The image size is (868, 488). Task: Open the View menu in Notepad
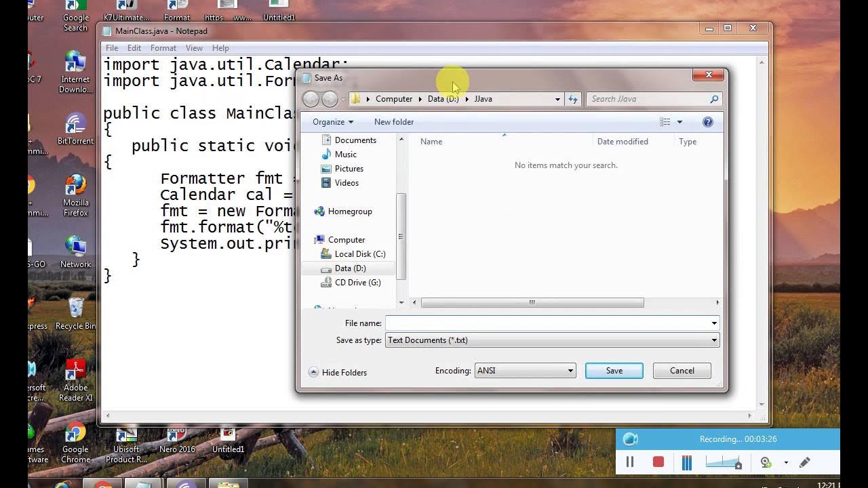194,48
